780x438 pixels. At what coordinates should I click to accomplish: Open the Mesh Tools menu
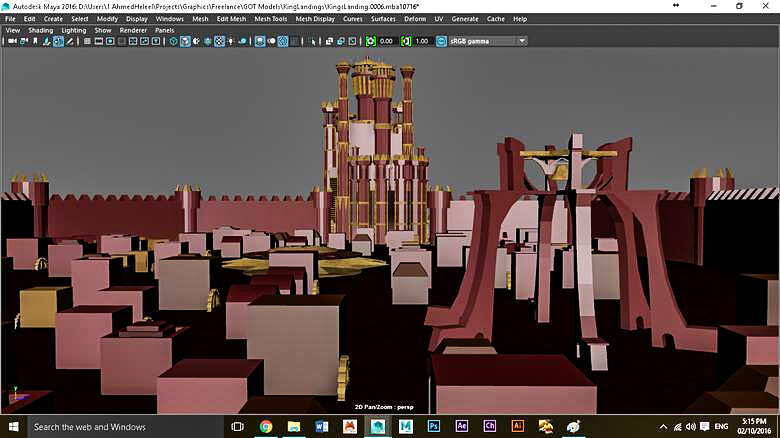click(273, 19)
